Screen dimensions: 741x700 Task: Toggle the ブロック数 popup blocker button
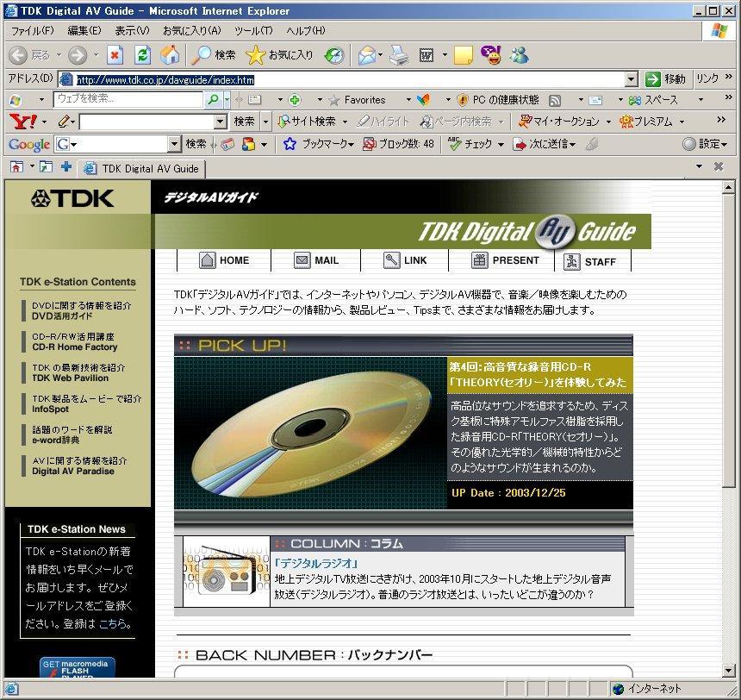(x=398, y=144)
